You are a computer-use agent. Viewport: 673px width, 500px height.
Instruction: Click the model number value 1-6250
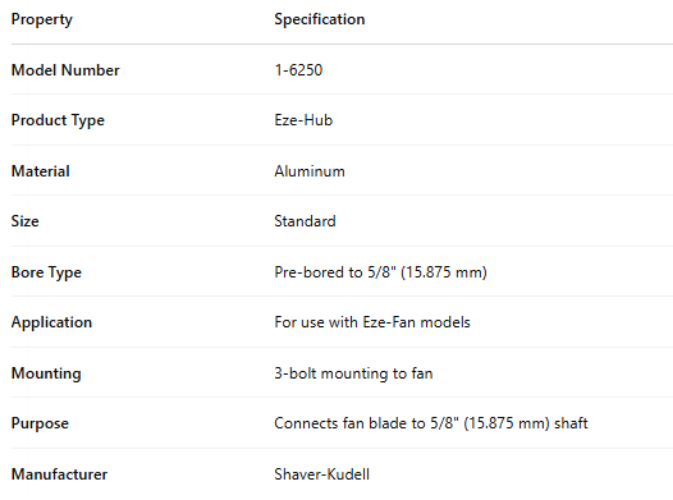298,70
